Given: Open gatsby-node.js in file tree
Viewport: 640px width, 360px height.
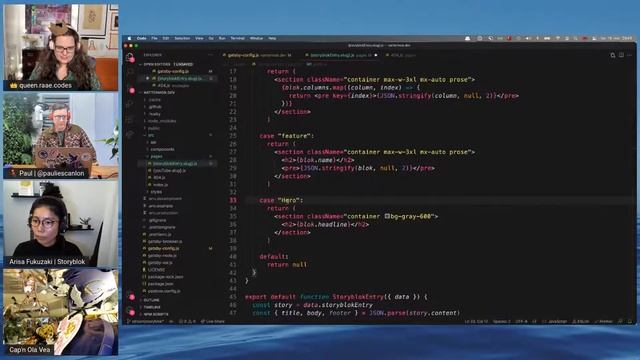Looking at the screenshot, I should point(162,256).
